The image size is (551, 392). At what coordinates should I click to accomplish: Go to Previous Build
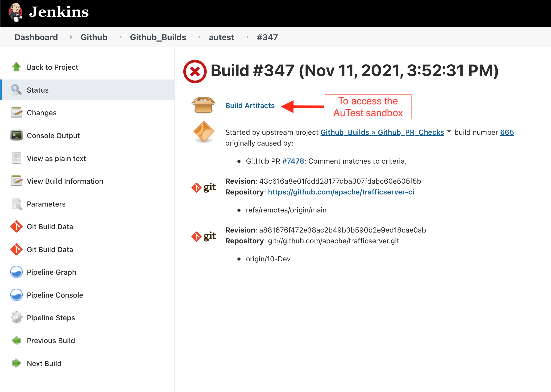coord(51,341)
